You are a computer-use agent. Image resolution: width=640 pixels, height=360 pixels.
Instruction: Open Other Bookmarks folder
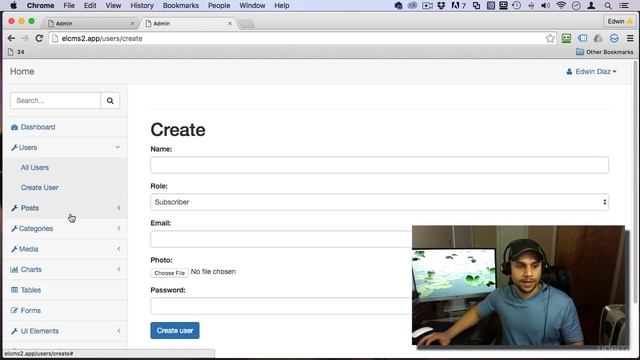click(x=604, y=52)
